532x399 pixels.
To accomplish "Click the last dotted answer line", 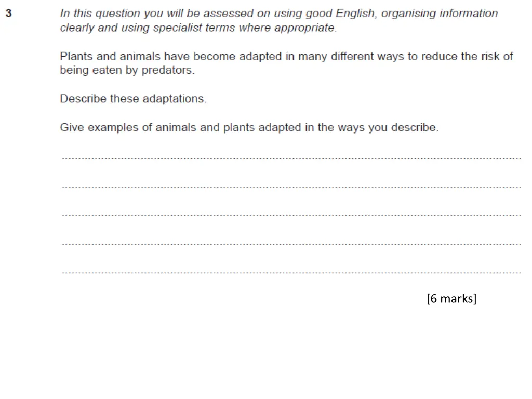I will tap(291, 272).
